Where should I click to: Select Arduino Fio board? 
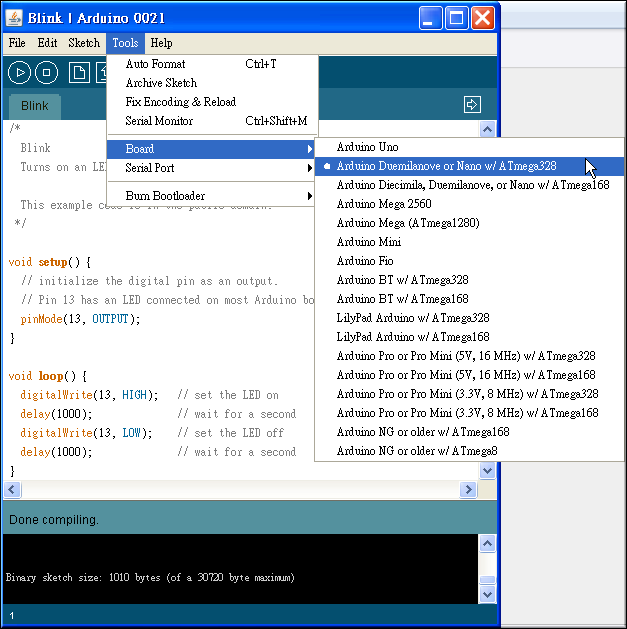(469, 261)
